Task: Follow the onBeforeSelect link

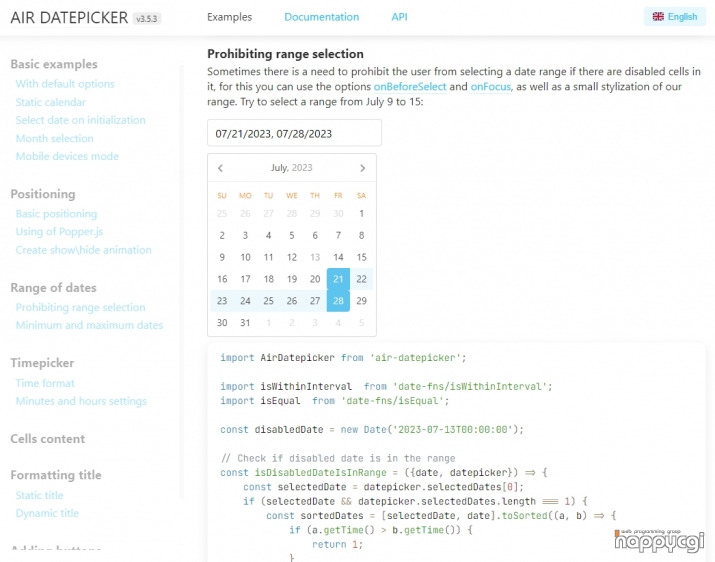Action: click(x=410, y=87)
